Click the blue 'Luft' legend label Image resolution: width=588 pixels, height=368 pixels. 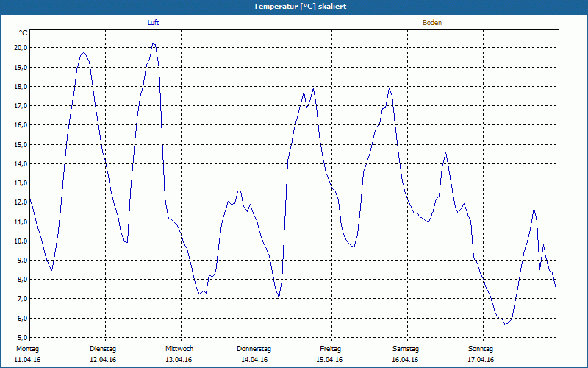153,23
